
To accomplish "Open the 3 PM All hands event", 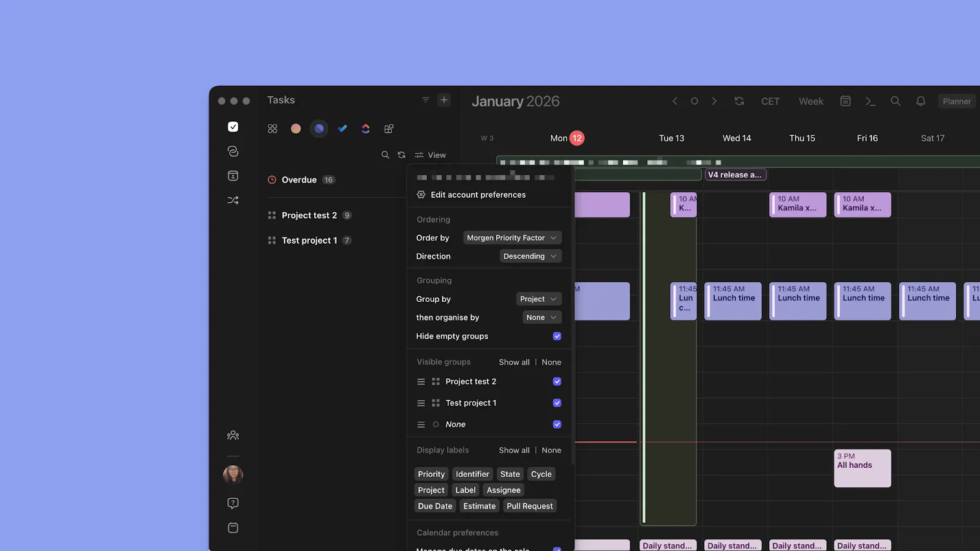I will 862,468.
